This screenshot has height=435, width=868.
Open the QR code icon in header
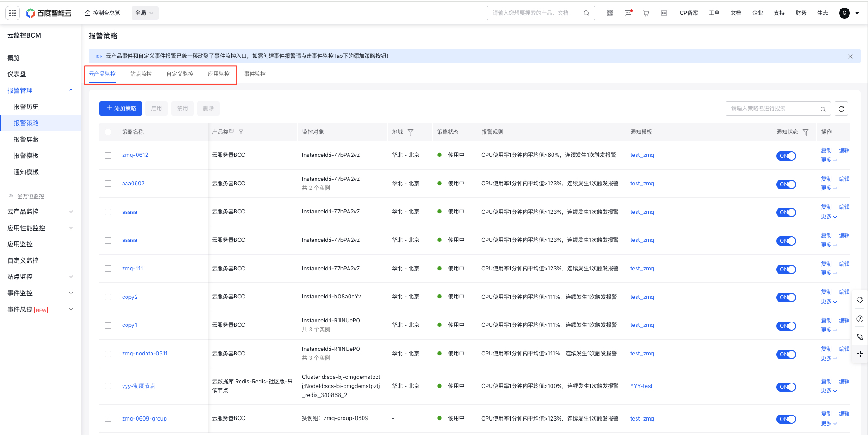coord(610,13)
